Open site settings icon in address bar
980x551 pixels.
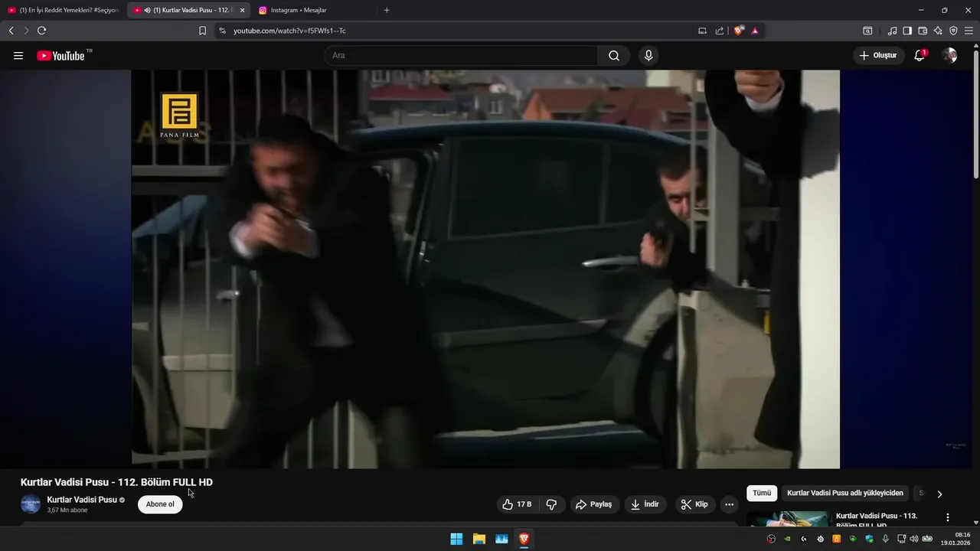[x=222, y=31]
